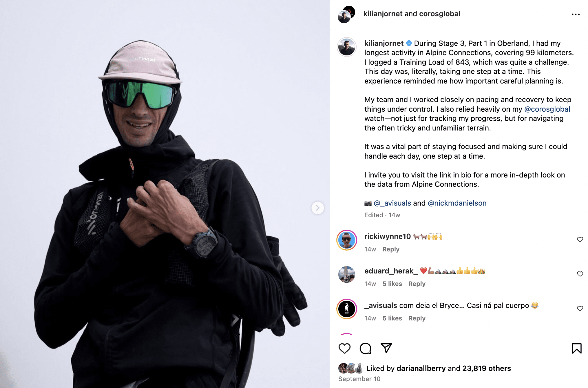Save post with the bookmark icon
588x388 pixels.
click(x=576, y=348)
